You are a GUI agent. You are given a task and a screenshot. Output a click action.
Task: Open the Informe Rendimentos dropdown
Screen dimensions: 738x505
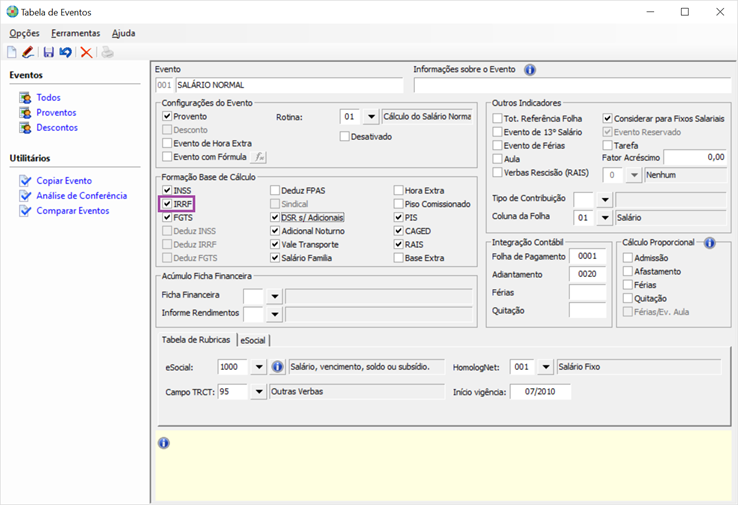[x=274, y=314]
